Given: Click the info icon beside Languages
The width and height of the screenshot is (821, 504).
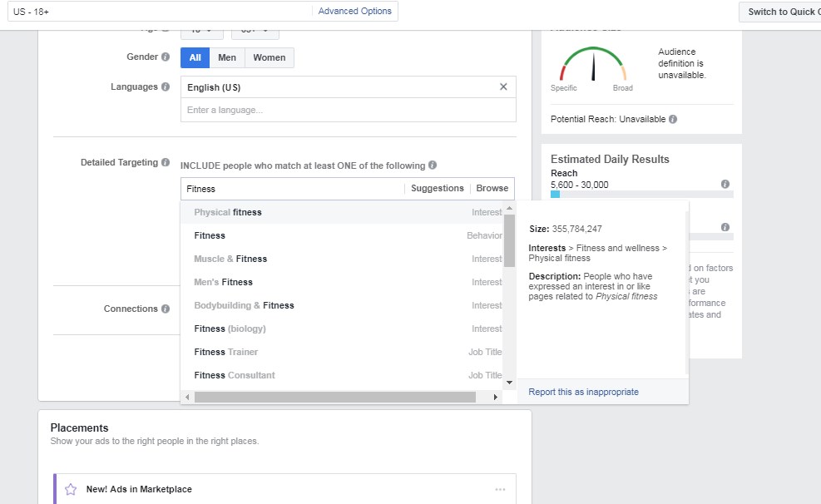Looking at the screenshot, I should tap(166, 87).
